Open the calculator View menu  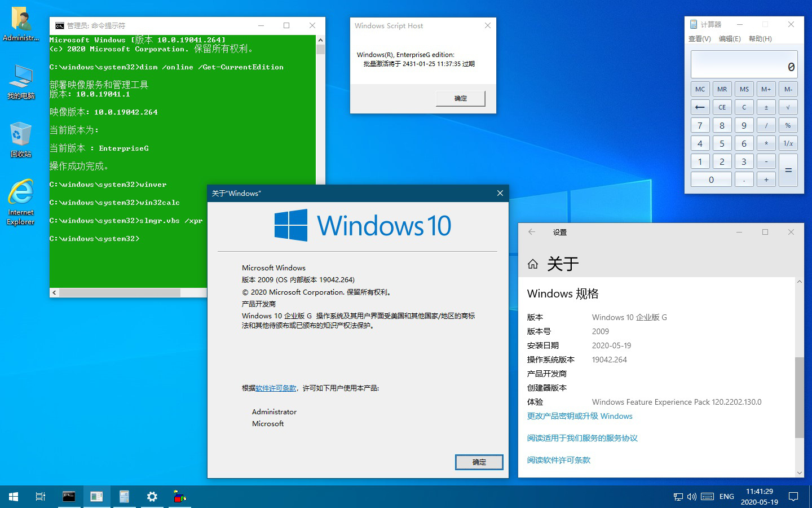pyautogui.click(x=699, y=39)
